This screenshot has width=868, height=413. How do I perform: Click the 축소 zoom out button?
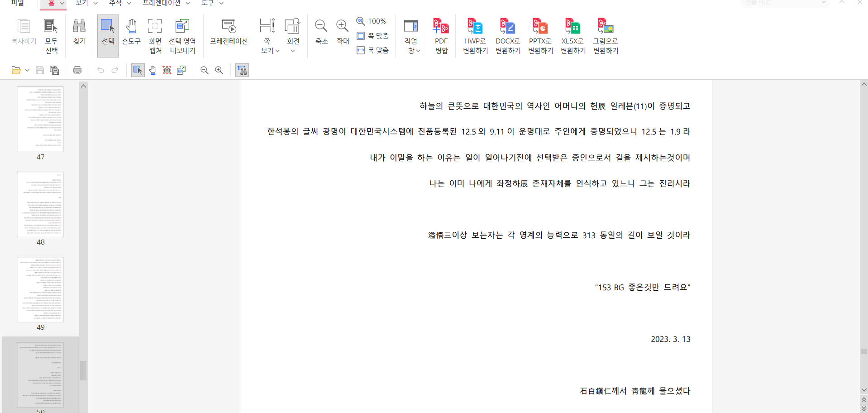tap(321, 32)
